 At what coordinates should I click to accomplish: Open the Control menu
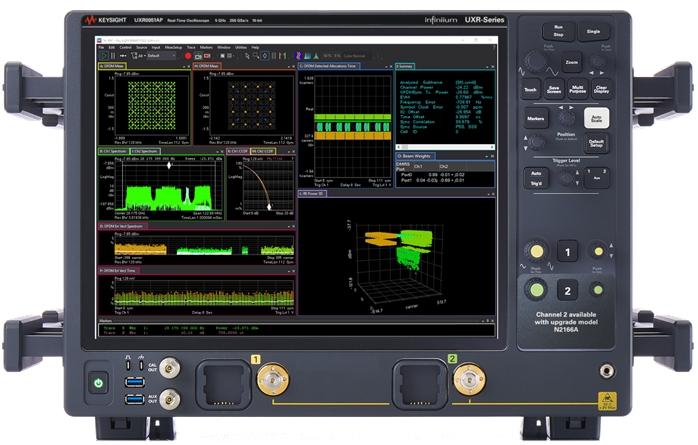[125, 47]
